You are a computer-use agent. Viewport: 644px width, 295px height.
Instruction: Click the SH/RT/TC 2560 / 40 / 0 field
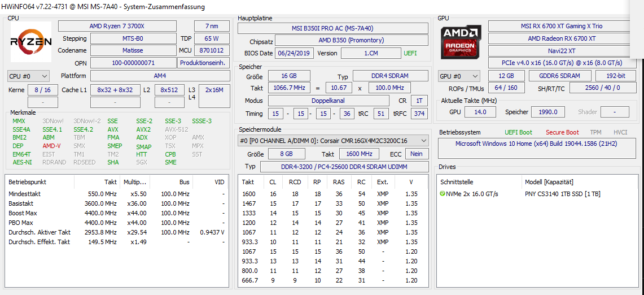tap(603, 88)
